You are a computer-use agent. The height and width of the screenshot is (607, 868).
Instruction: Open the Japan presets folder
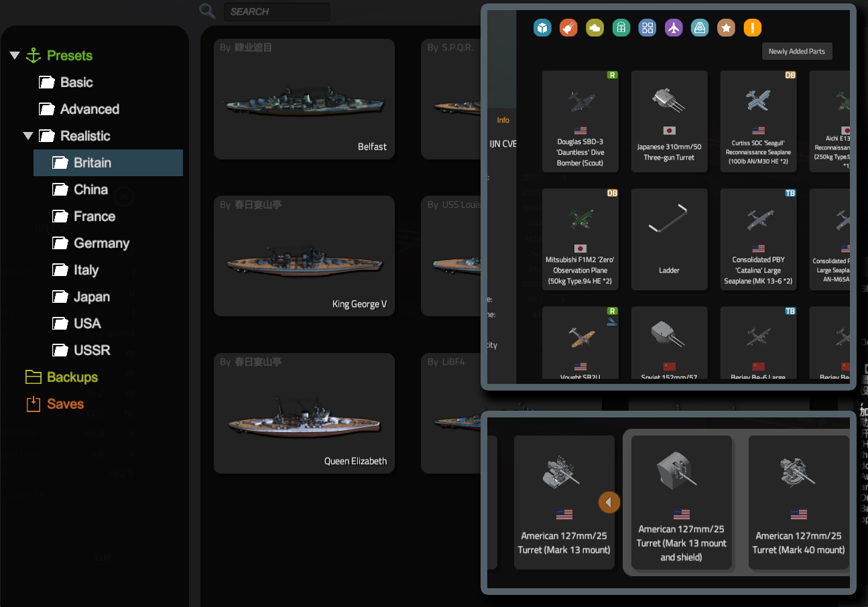91,297
